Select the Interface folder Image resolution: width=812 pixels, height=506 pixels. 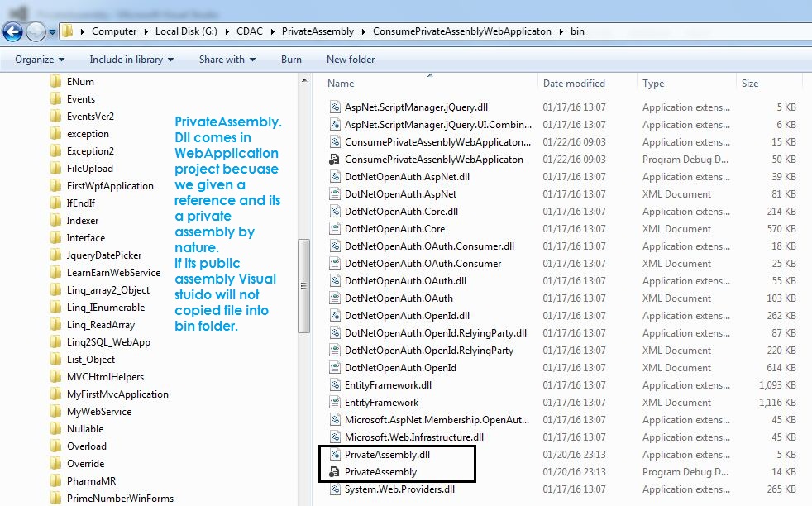click(x=85, y=238)
